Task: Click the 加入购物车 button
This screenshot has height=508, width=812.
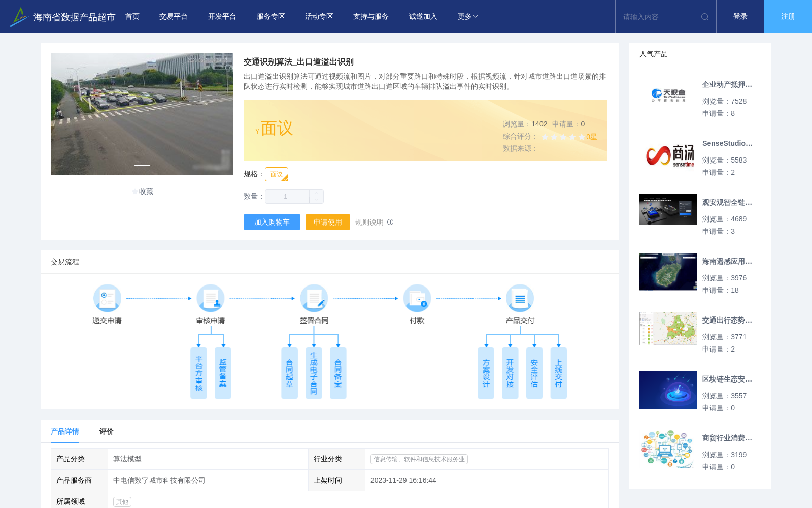Action: pyautogui.click(x=272, y=222)
